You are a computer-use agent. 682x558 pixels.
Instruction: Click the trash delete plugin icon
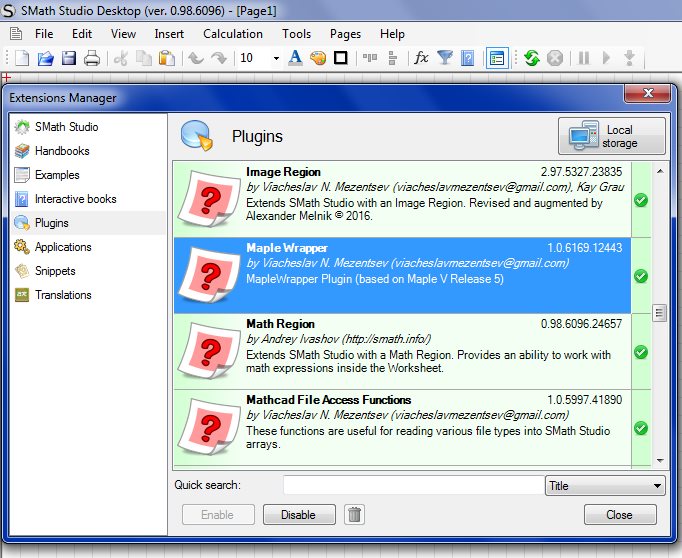[354, 515]
